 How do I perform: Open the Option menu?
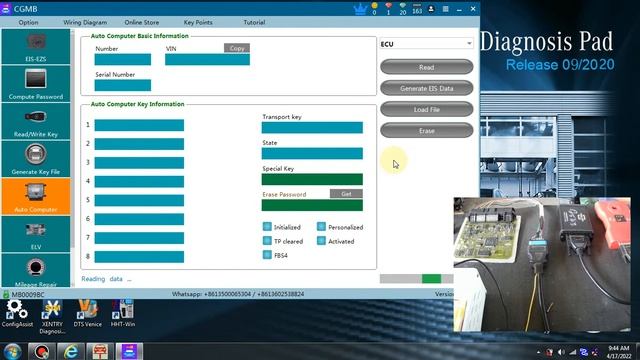29,22
